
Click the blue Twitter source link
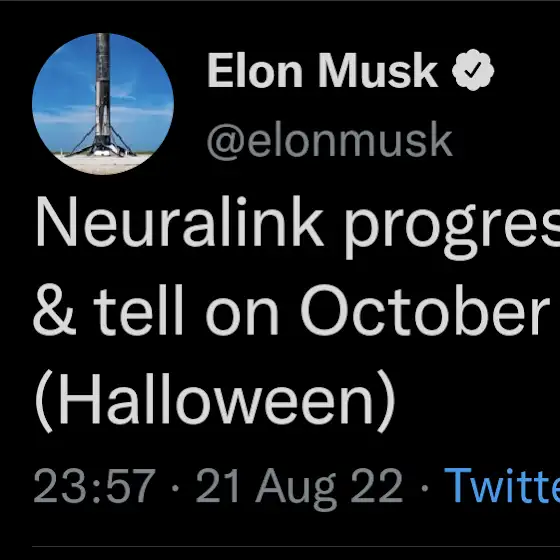pyautogui.click(x=502, y=486)
